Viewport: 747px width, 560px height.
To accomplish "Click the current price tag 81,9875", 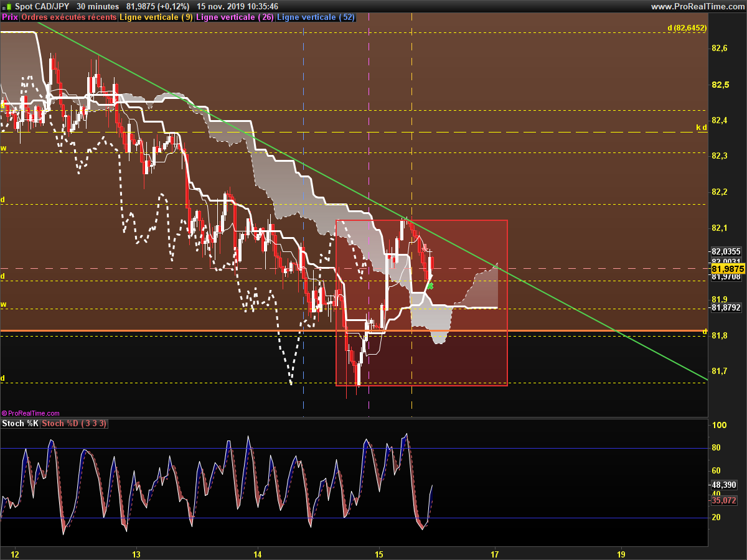I will tap(727, 269).
